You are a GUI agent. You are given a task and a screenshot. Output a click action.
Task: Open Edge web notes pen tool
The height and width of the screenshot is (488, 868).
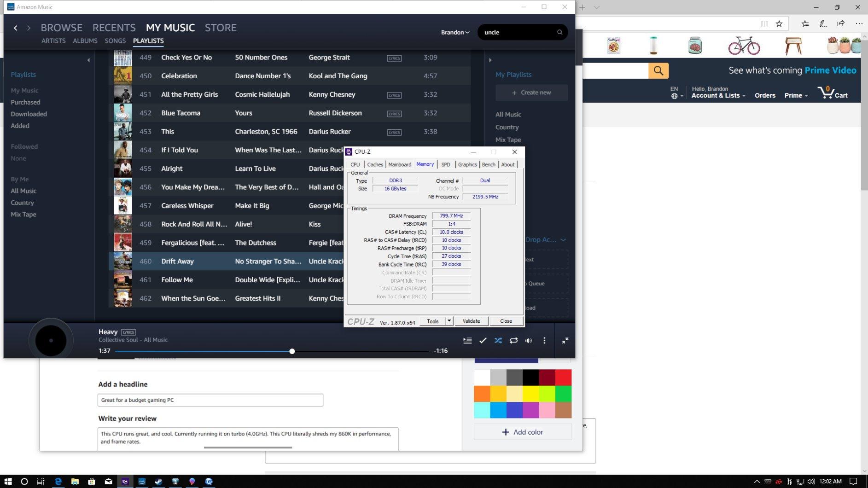click(823, 24)
